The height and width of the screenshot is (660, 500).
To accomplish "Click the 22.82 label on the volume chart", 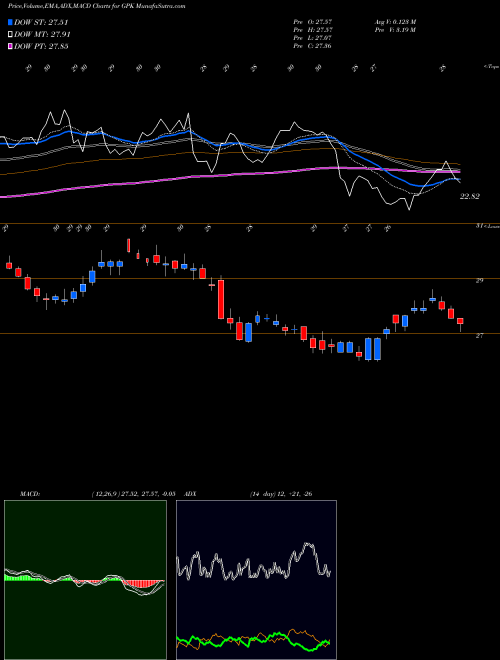I will (x=470, y=196).
